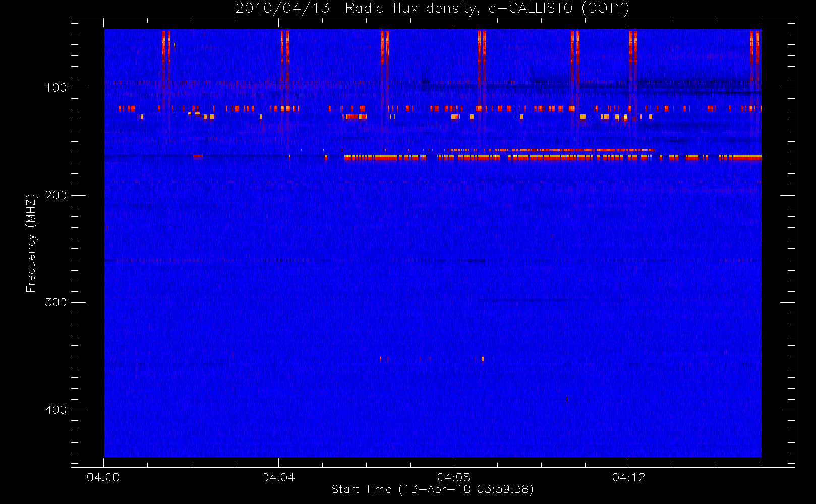Click the "Start Time (13-Apr-10 03:59:38)" axis label
Viewport: 816px width, 504px height.
[432, 489]
